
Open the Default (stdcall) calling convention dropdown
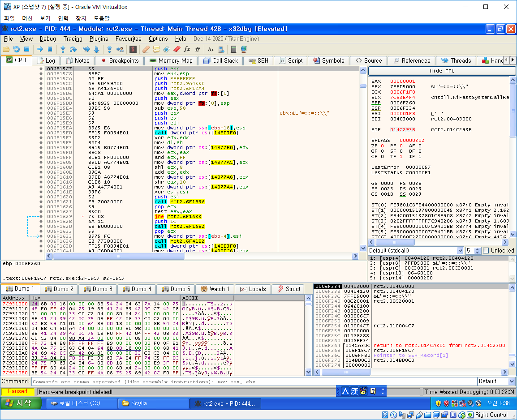(x=416, y=251)
